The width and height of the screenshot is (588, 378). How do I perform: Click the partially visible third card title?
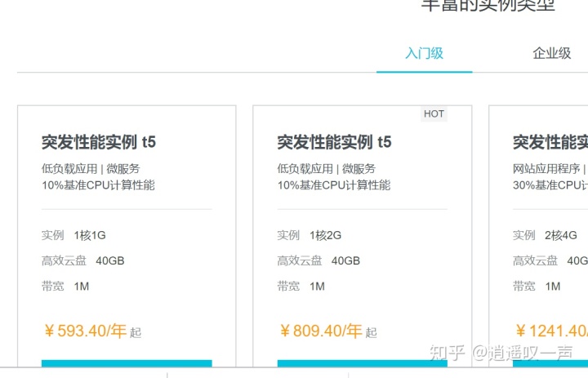coord(550,142)
